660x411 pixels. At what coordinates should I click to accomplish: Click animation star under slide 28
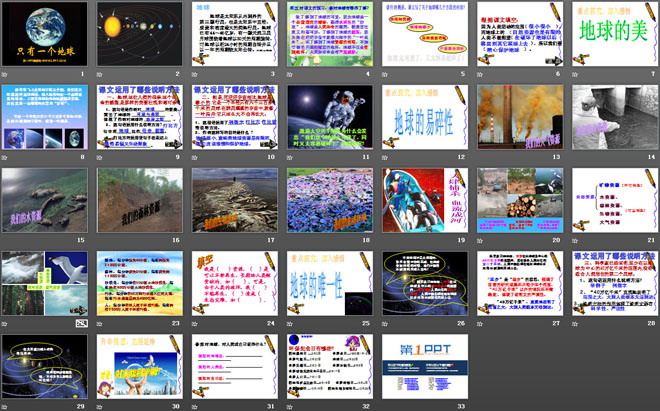coord(575,324)
